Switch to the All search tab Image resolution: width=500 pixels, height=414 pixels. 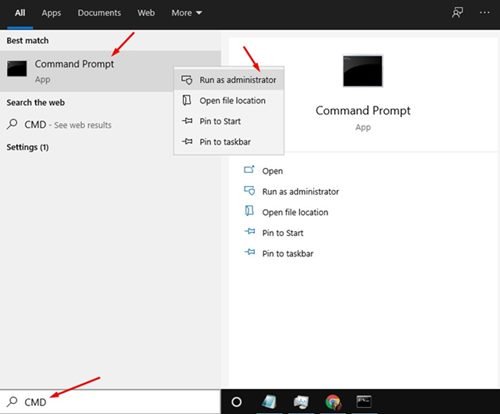coord(20,13)
